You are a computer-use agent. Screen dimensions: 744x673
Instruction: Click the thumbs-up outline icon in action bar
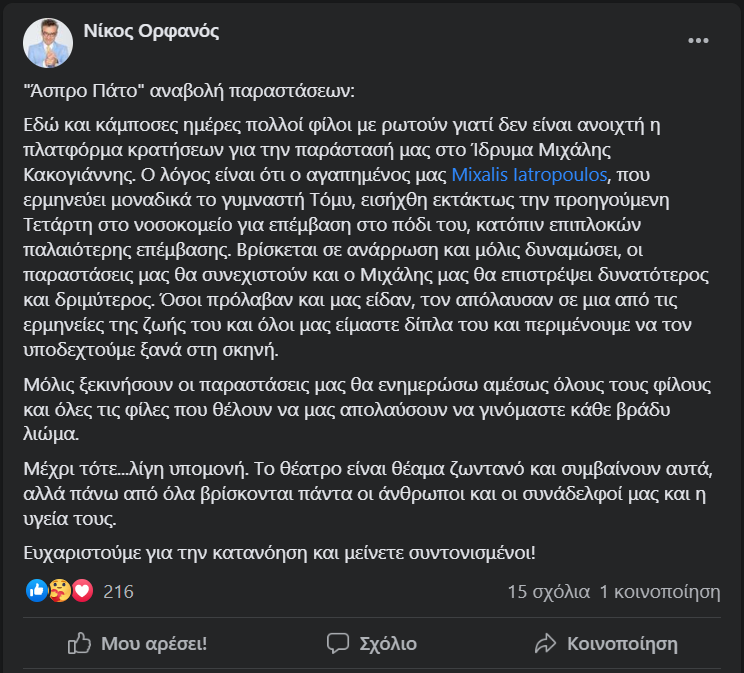(79, 644)
